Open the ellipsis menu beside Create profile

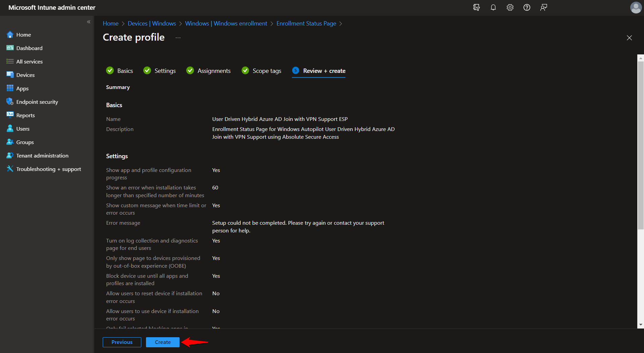coord(178,38)
